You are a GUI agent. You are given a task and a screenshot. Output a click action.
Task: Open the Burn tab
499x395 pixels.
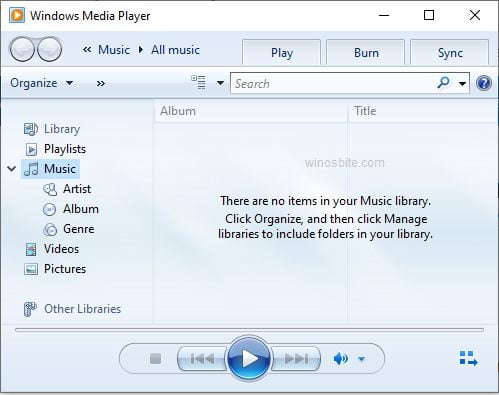[366, 52]
